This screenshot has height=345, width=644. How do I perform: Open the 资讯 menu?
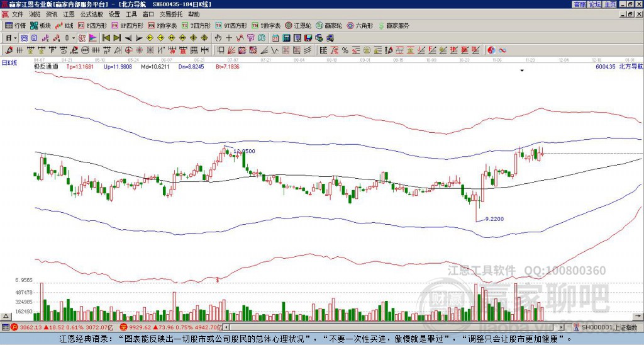(52, 14)
